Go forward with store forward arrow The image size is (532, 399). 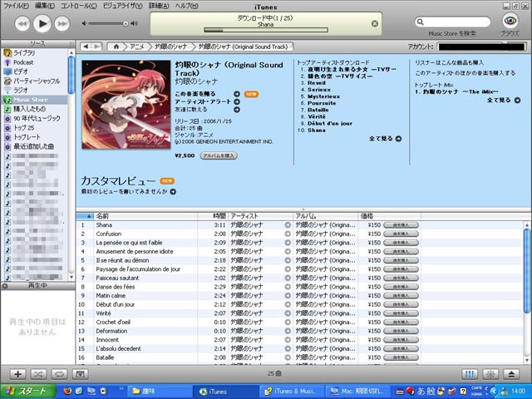pos(96,47)
